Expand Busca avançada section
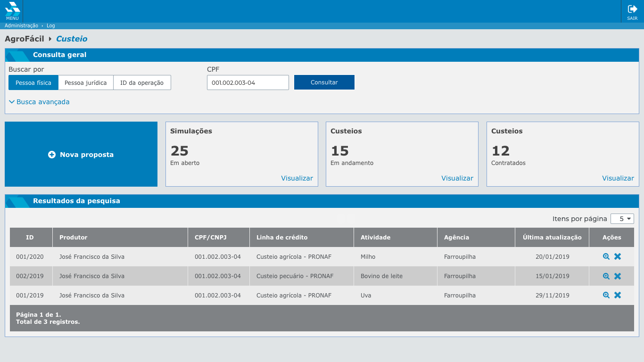This screenshot has width=644, height=362. tap(39, 102)
